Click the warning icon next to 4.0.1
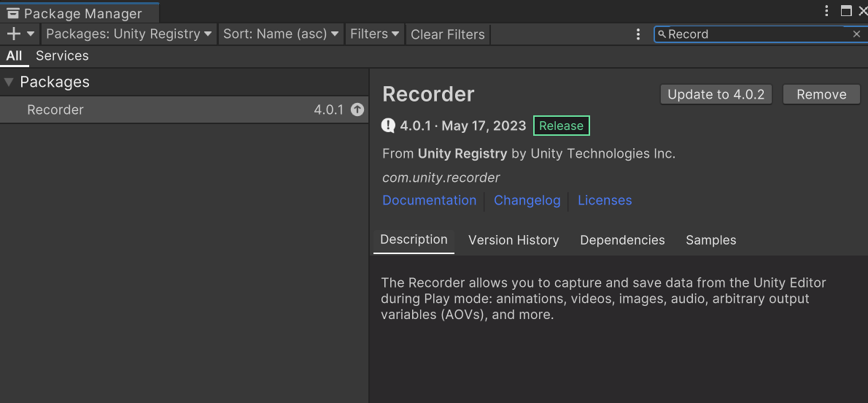The image size is (868, 403). 388,126
